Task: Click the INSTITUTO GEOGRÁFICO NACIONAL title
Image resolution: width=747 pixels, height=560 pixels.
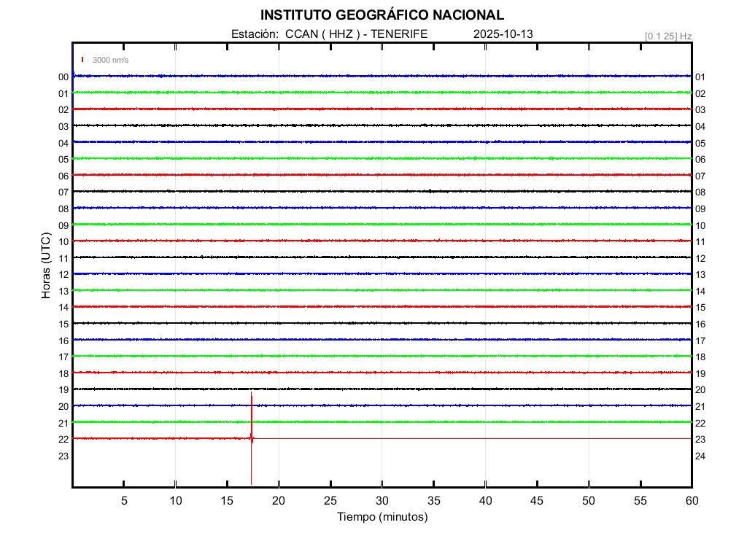Action: (382, 15)
